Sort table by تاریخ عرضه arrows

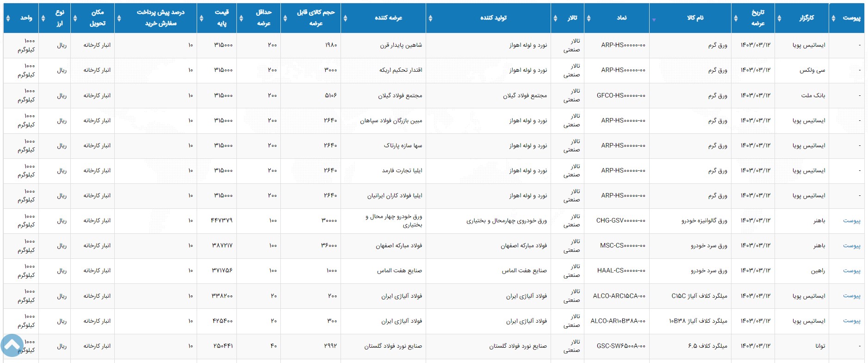click(736, 18)
